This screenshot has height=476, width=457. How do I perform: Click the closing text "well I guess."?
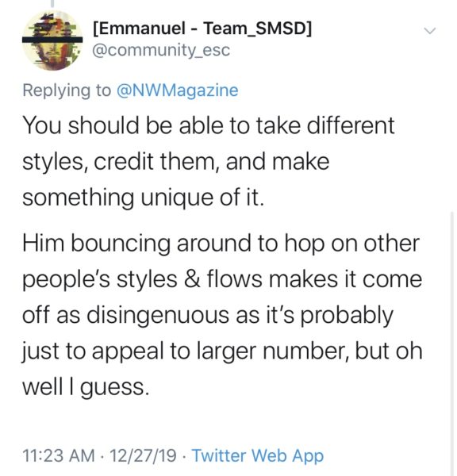click(x=86, y=387)
